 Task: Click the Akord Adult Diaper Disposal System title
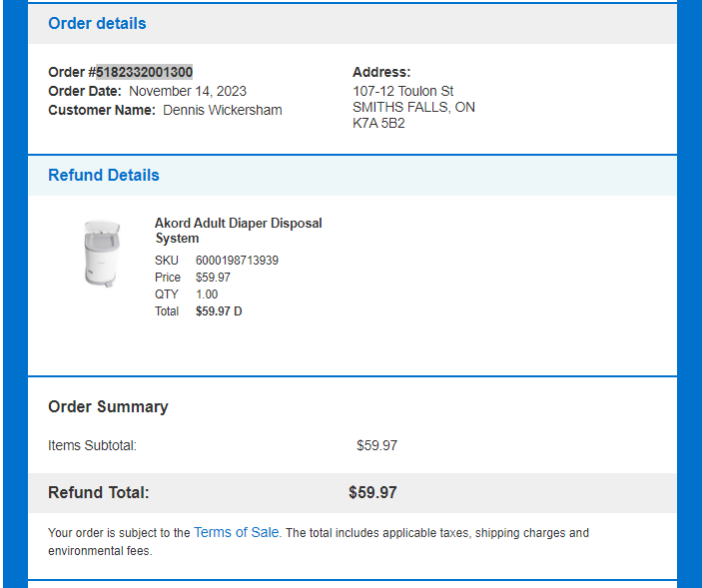pyautogui.click(x=239, y=231)
